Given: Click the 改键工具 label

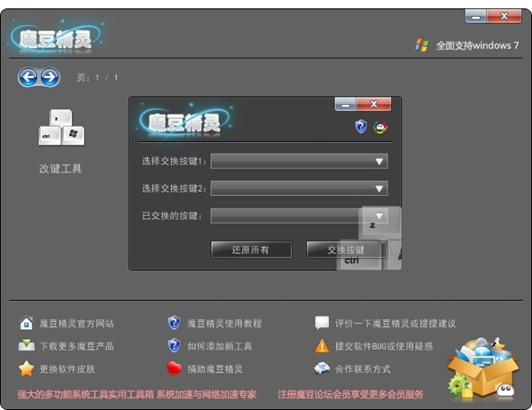Looking at the screenshot, I should (x=60, y=169).
